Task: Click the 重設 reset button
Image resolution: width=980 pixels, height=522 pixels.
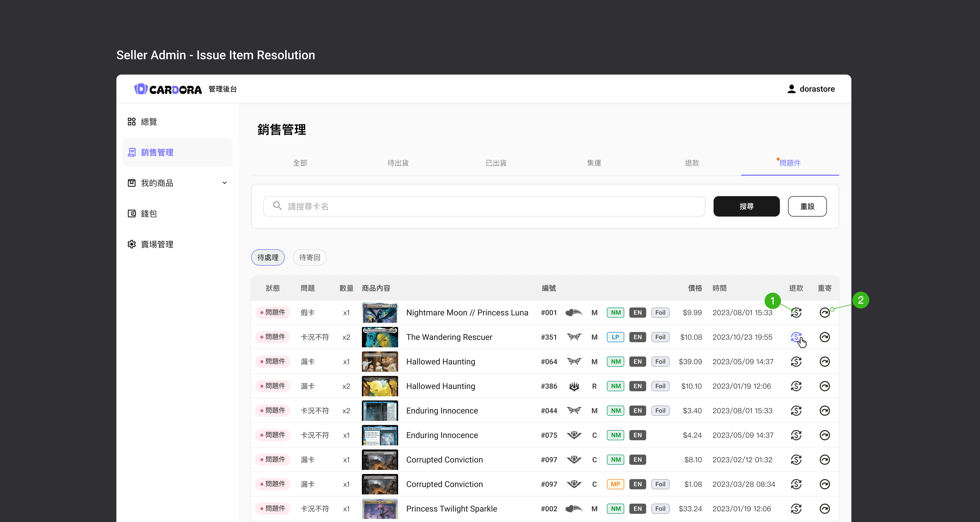Action: [x=807, y=206]
